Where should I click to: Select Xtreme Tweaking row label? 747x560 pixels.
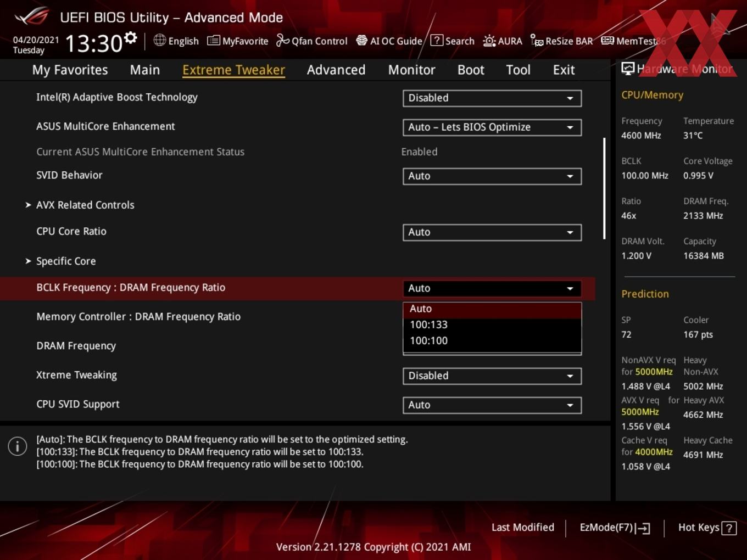[x=76, y=375]
